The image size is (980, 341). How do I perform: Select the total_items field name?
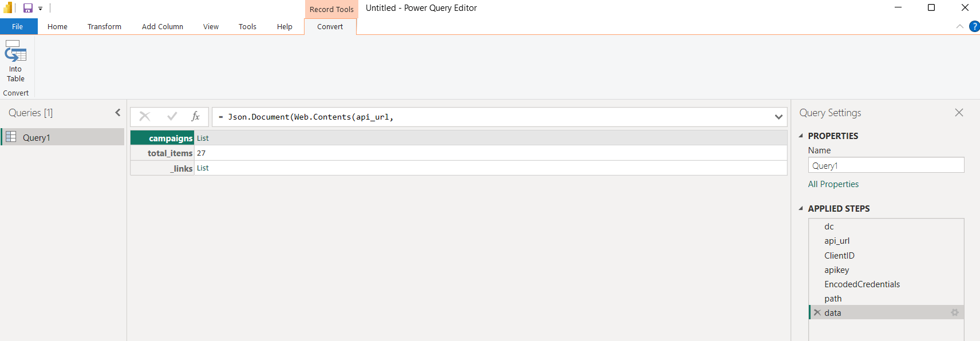click(x=163, y=153)
